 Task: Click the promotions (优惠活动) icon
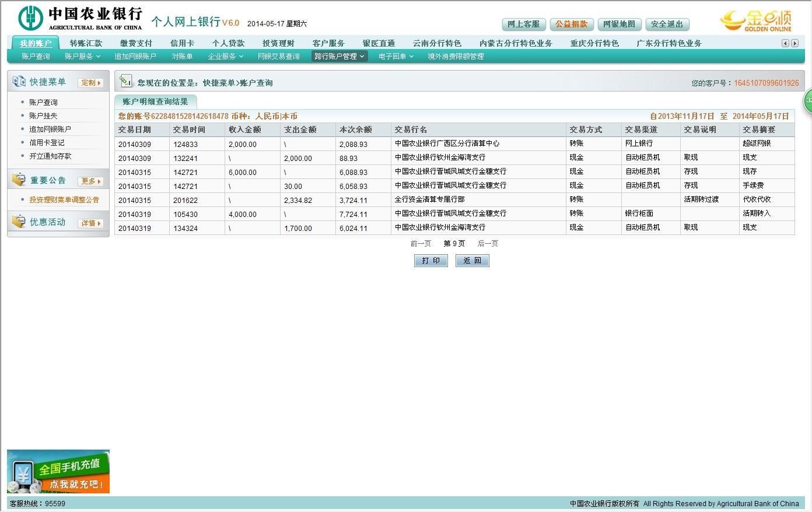pyautogui.click(x=19, y=222)
